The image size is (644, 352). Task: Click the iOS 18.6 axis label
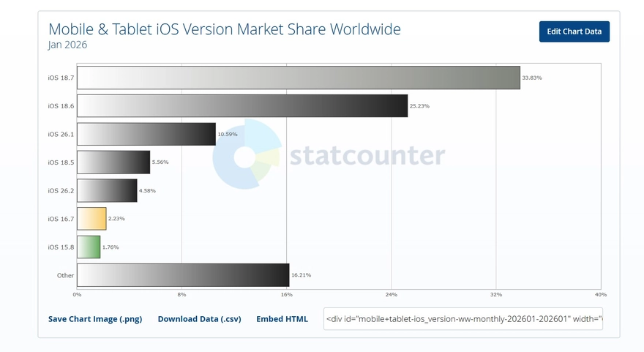coord(61,106)
